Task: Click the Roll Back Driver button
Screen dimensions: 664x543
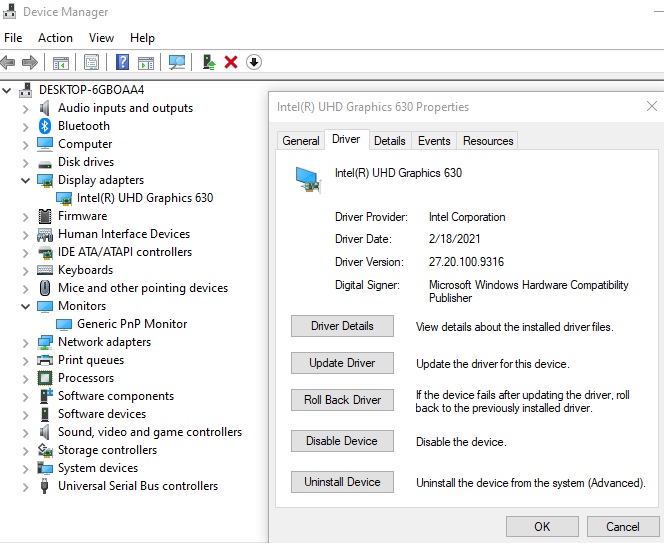Action: tap(342, 400)
